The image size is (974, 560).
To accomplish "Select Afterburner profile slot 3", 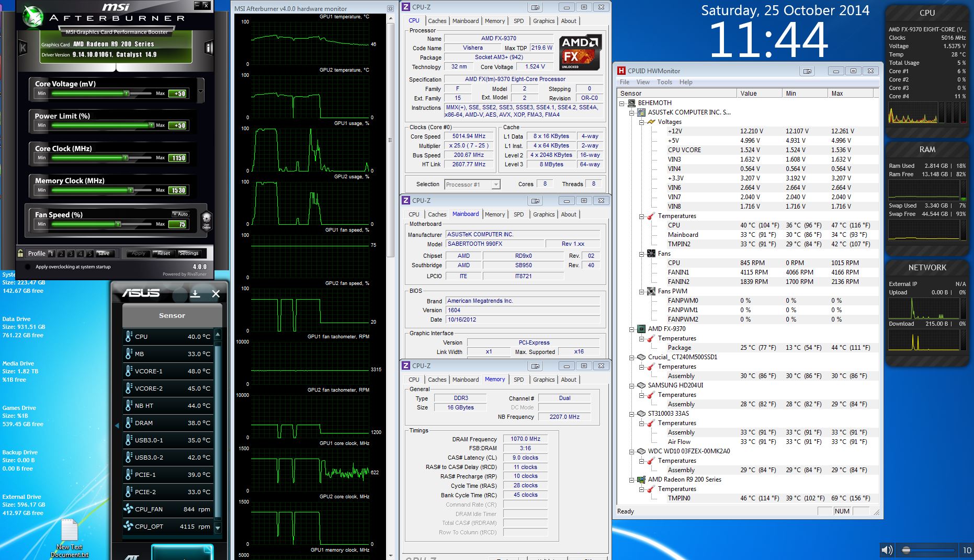I will (x=71, y=254).
